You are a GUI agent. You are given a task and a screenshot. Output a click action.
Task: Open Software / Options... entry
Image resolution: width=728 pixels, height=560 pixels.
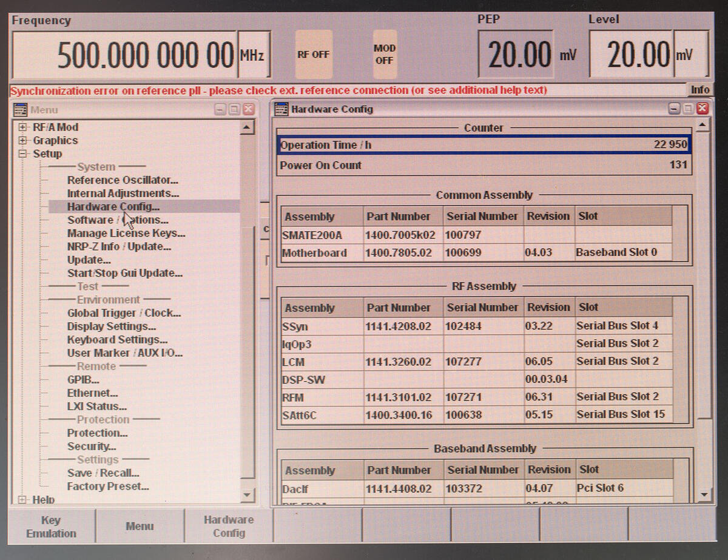click(118, 220)
